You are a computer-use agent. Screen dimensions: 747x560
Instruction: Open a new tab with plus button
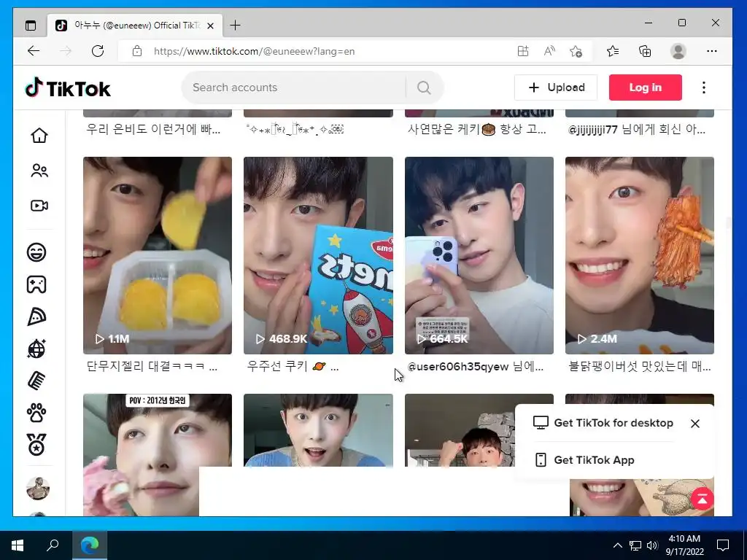pos(235,26)
